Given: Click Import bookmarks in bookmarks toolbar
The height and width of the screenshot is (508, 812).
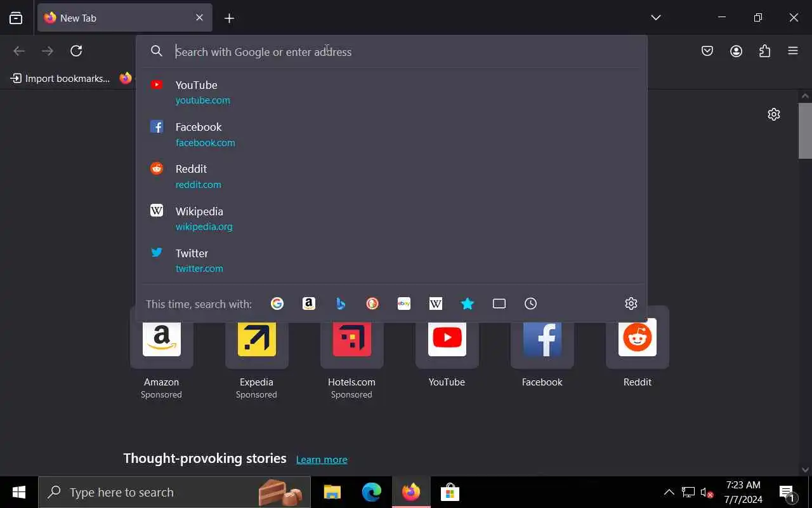Looking at the screenshot, I should pos(60,78).
